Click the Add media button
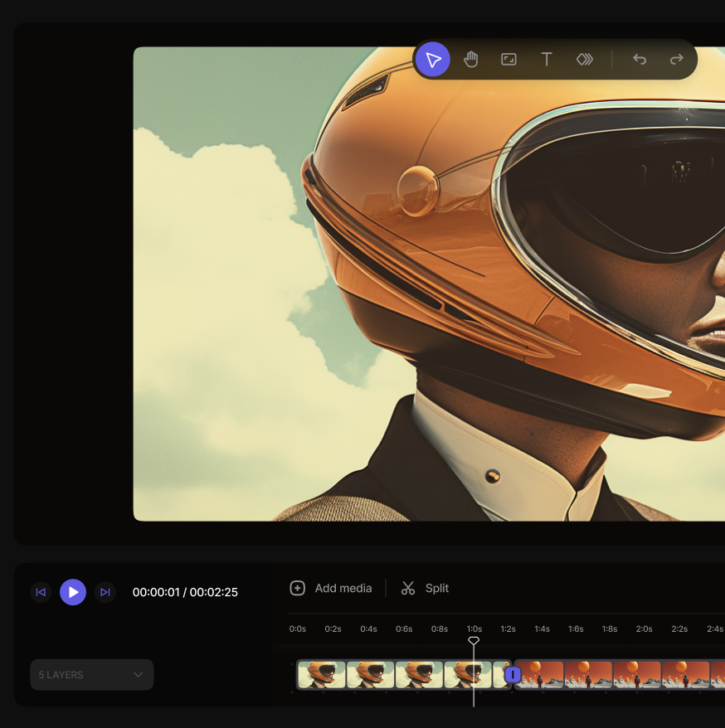Image resolution: width=725 pixels, height=728 pixels. pos(330,588)
